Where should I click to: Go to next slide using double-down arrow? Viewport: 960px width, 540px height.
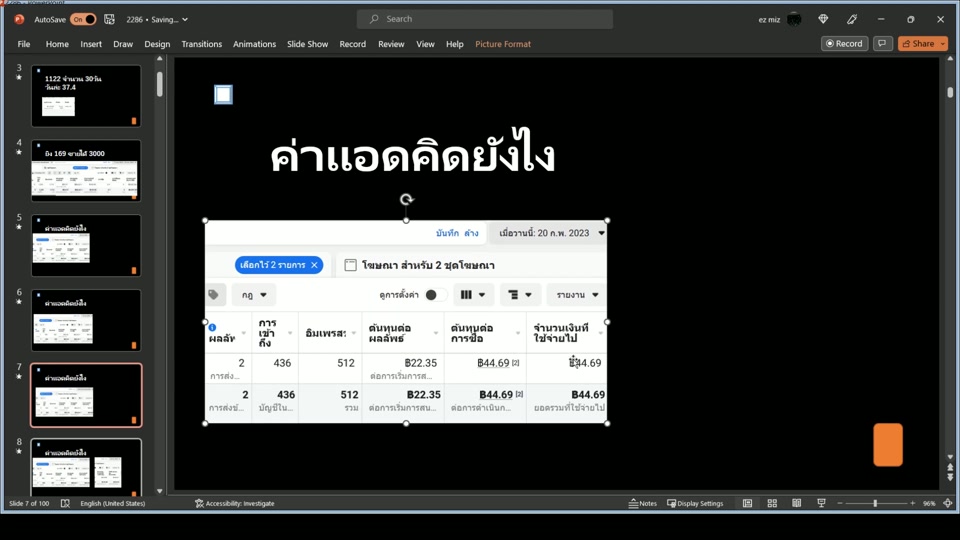click(950, 476)
